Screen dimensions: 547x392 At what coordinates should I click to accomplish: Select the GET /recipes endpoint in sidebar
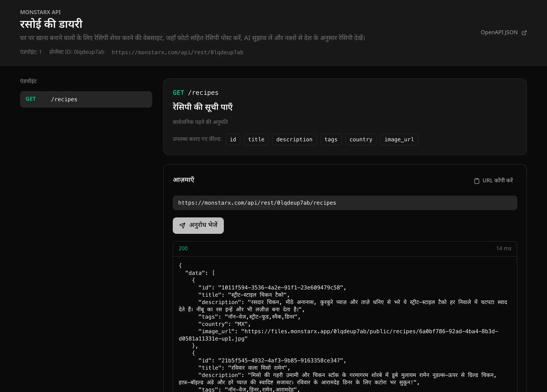tap(86, 99)
